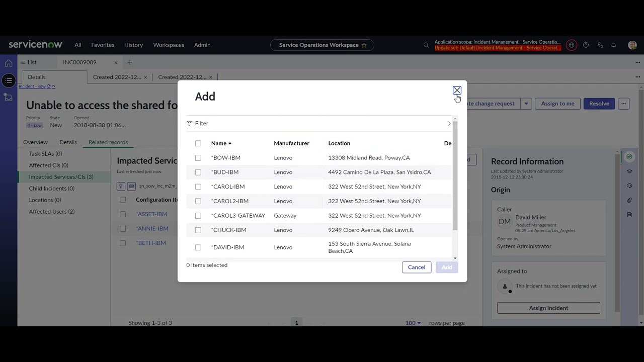Screen dimensions: 644x362
Task: Open the inbox icon in left sidebar
Action: pyautogui.click(x=9, y=98)
